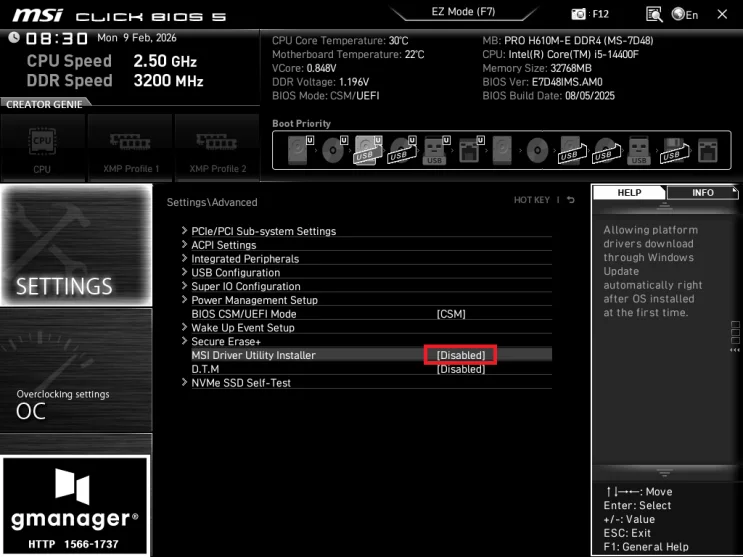Select the UEFI USB key boot icon
The width and height of the screenshot is (743, 557).
[435, 150]
